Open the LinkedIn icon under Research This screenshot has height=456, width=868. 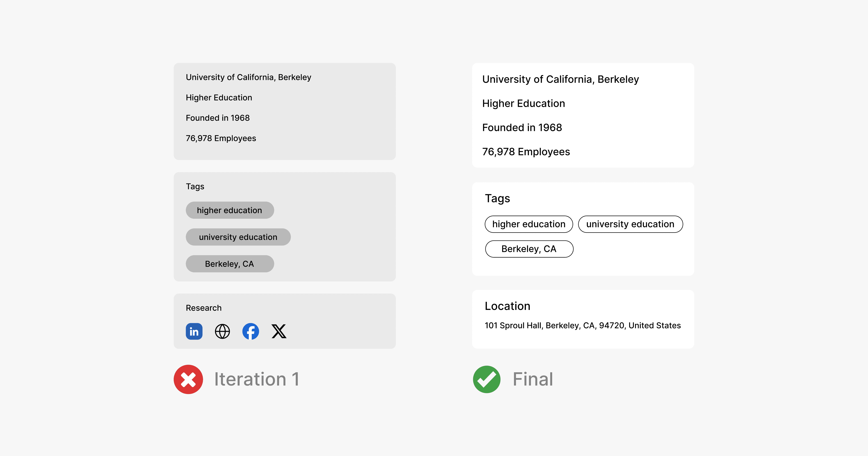point(194,331)
